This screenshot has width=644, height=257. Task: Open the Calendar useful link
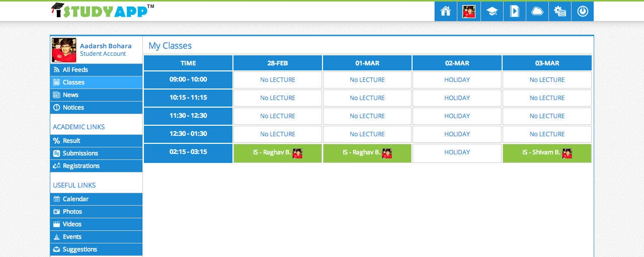click(75, 199)
